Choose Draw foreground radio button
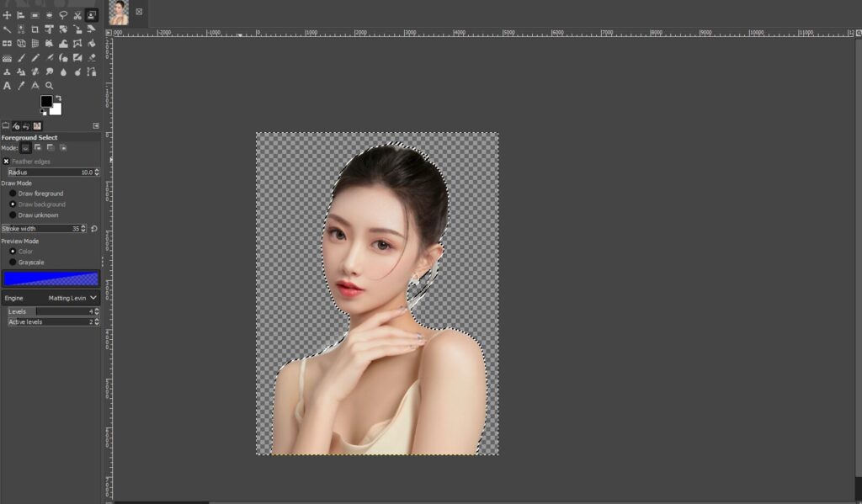This screenshot has width=862, height=504. [x=12, y=194]
